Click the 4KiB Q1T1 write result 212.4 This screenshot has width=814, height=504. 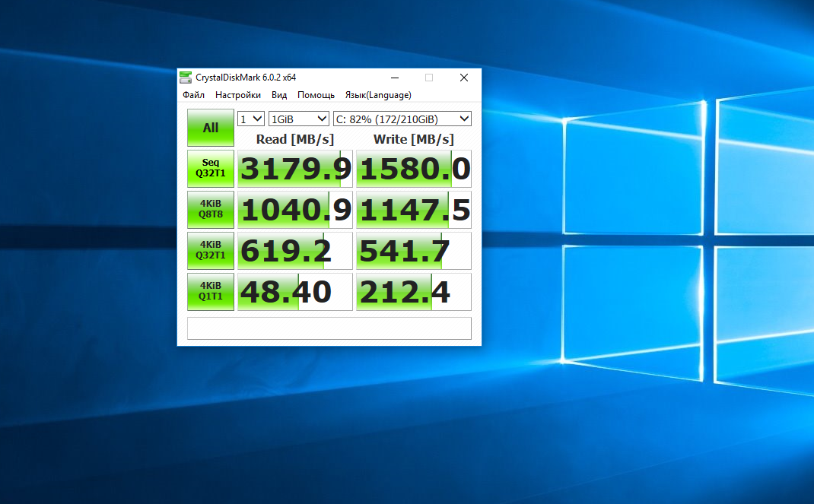(x=414, y=291)
